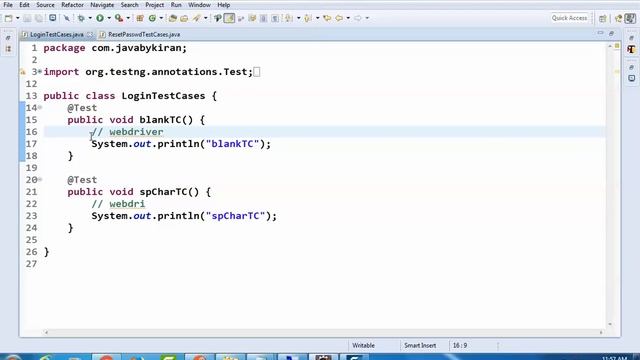640x360 pixels.
Task: Minimize the editor area
Action: (600, 33)
